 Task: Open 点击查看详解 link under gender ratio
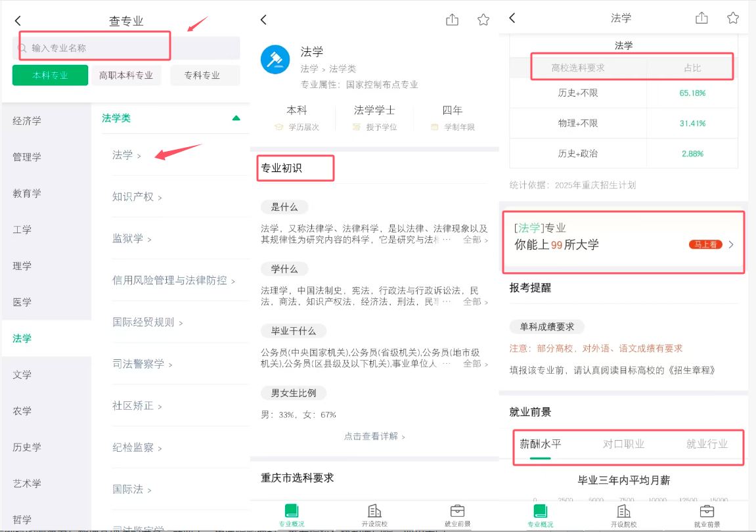(374, 436)
